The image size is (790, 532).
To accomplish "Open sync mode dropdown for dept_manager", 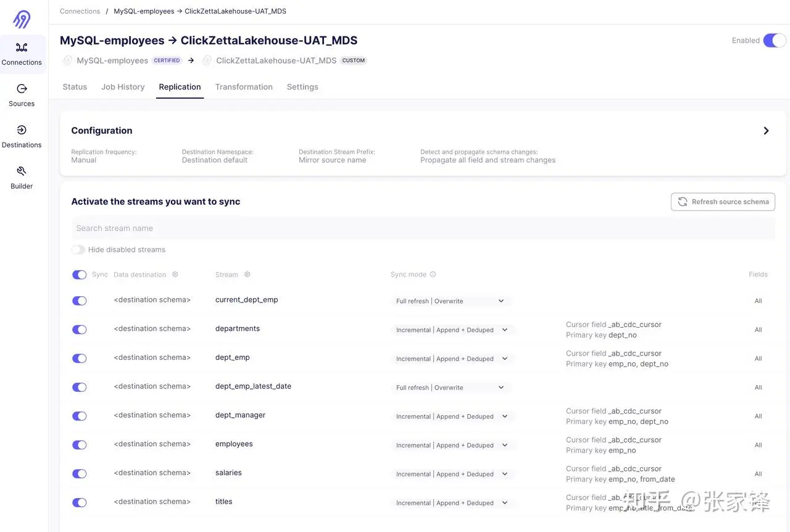I will 453,417.
